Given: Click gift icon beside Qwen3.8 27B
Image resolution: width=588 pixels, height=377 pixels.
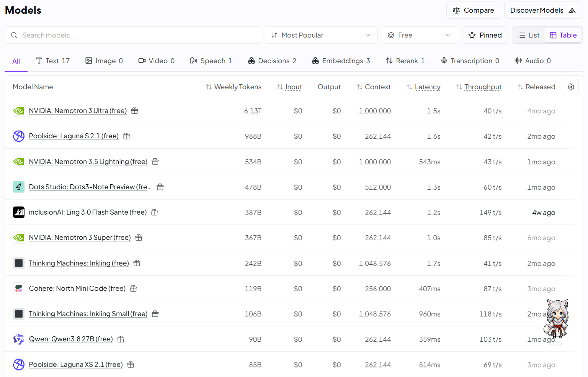Looking at the screenshot, I should click(x=121, y=339).
